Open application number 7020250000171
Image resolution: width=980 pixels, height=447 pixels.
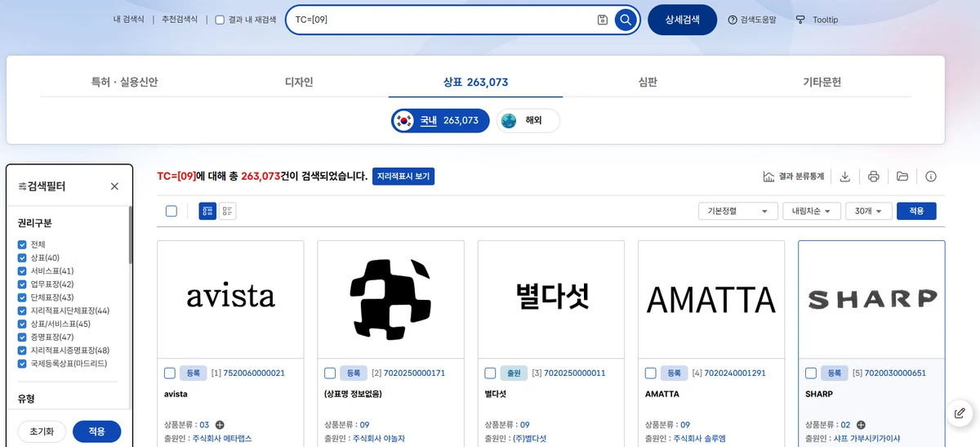tap(414, 373)
